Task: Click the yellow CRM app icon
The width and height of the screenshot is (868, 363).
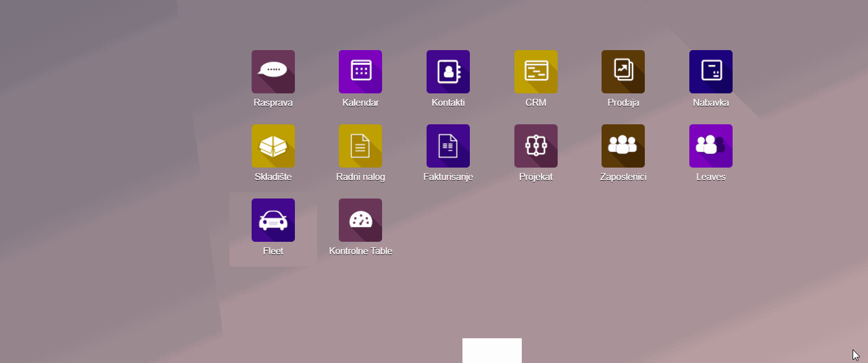Action: point(535,72)
